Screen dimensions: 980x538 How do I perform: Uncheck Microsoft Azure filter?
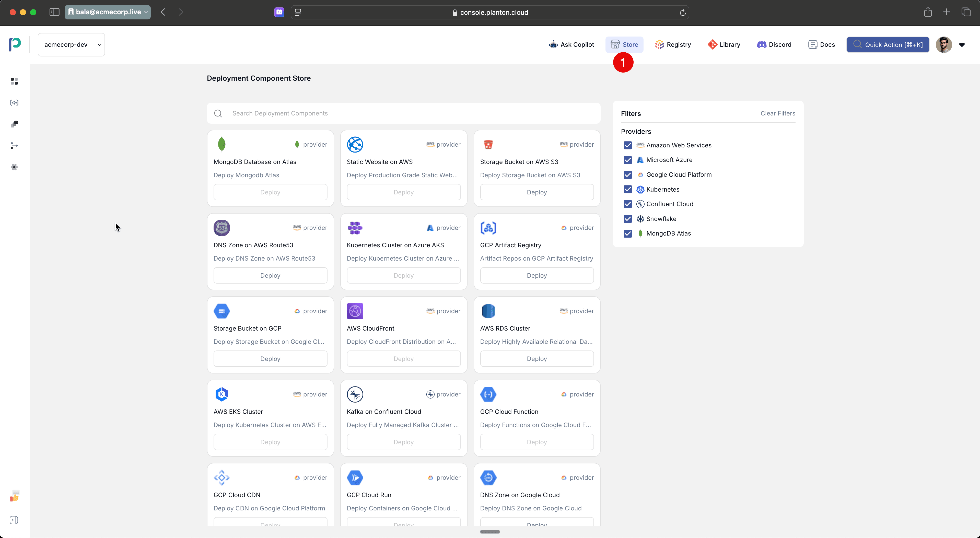click(628, 160)
